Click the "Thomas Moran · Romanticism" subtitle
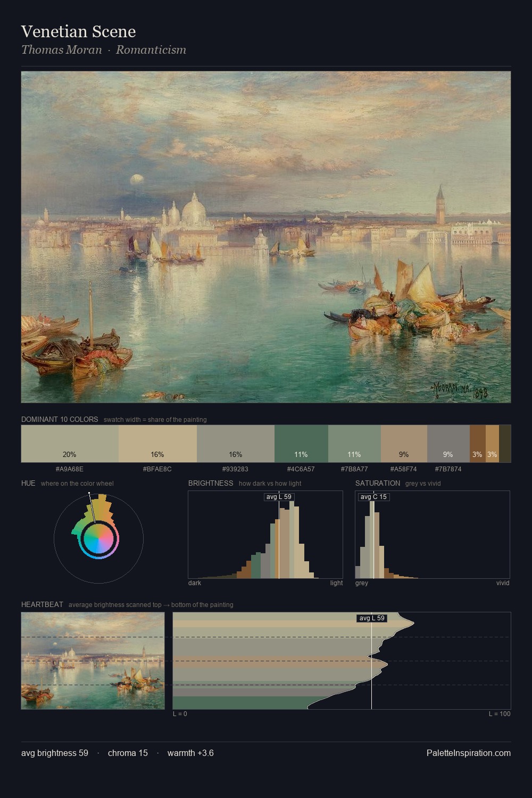Screen dimensions: 532x798 coord(104,50)
